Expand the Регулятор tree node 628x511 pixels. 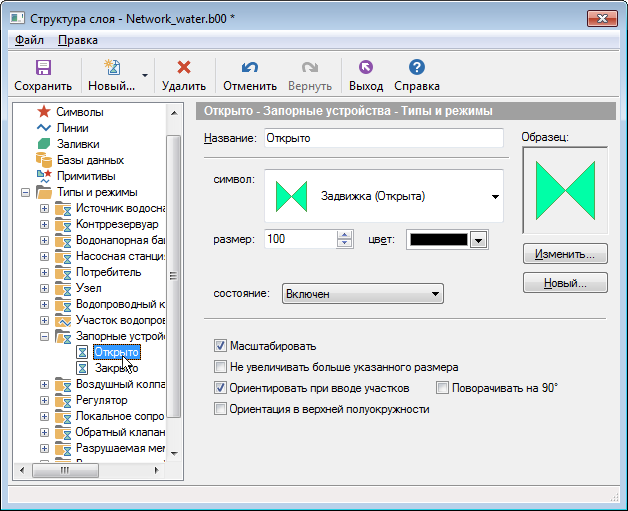point(44,400)
